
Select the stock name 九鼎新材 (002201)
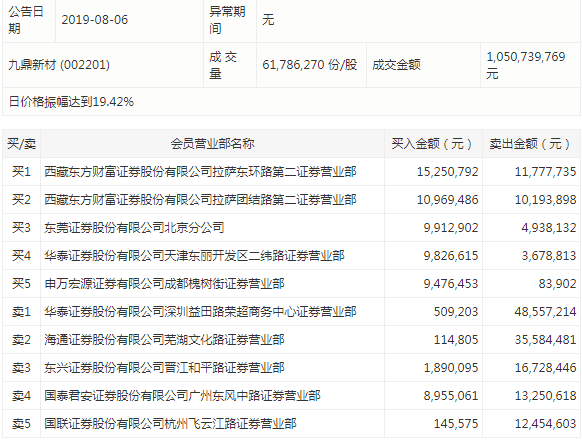(59, 65)
